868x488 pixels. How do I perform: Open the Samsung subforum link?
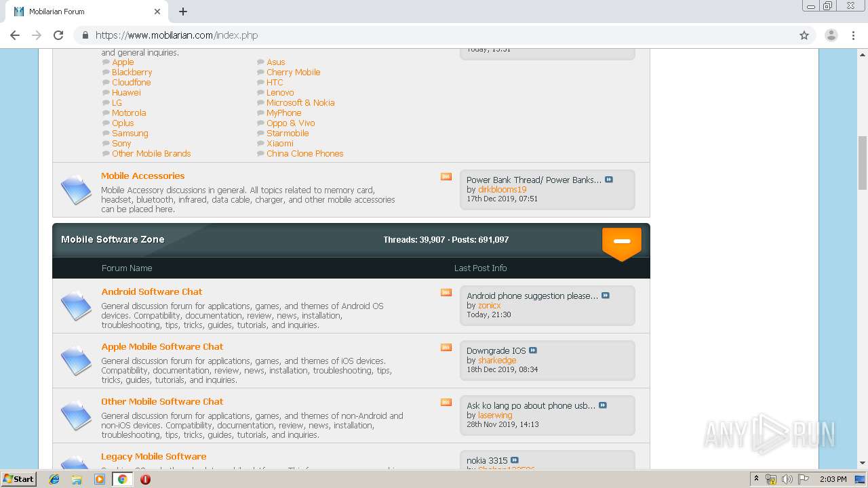(x=130, y=133)
